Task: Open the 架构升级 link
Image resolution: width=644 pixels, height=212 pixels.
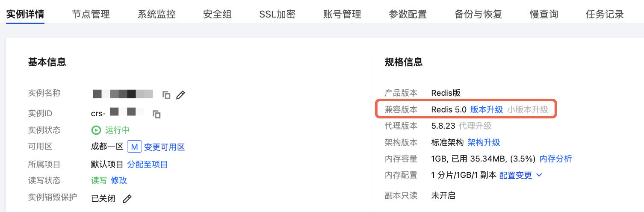Action: (x=484, y=142)
